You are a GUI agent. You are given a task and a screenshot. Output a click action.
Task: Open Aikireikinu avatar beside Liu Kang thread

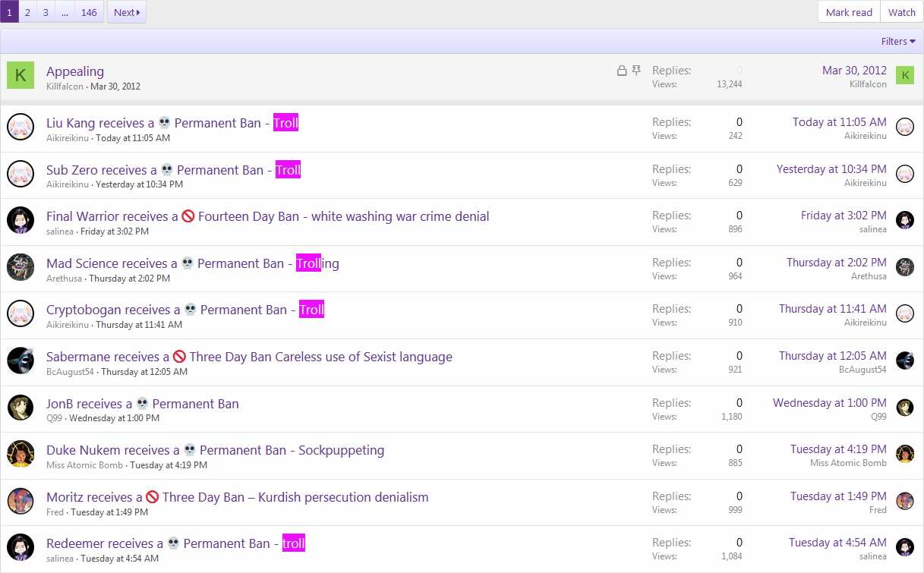[20, 127]
